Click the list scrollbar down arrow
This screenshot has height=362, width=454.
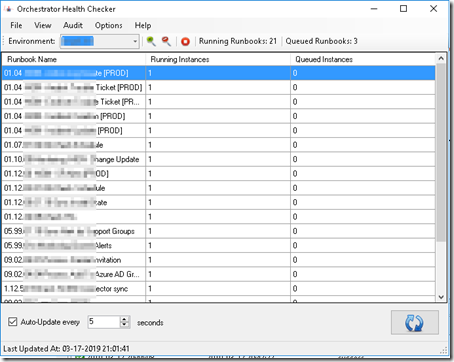coord(441,297)
